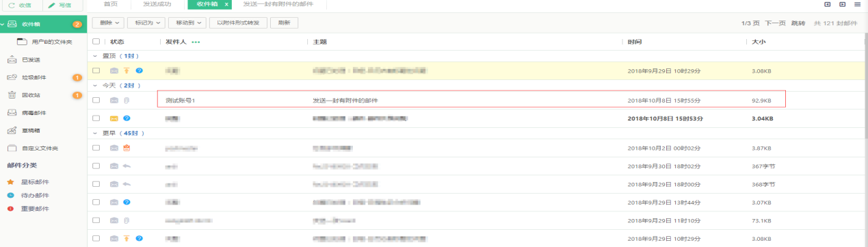Check the box for 测试账号1 email
The height and width of the screenshot is (247, 868).
pos(96,101)
